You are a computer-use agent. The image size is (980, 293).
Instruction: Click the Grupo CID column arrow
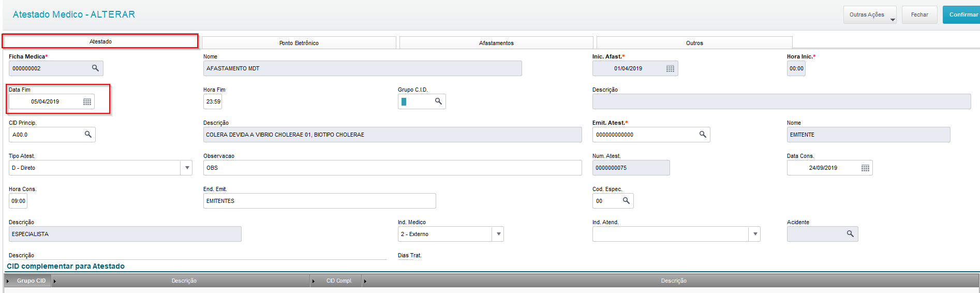8,281
